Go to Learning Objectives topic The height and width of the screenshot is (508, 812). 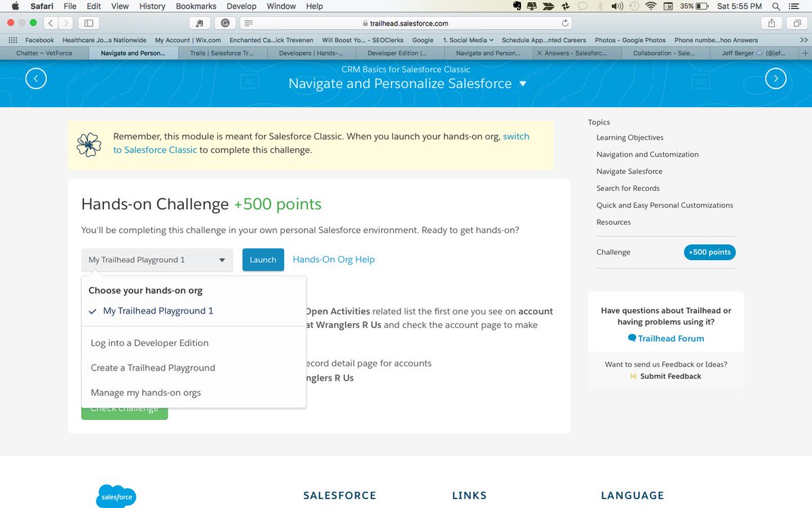coord(630,137)
